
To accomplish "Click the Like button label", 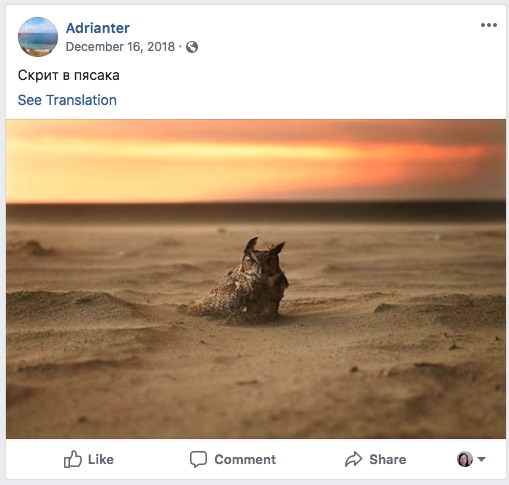I will click(x=101, y=459).
